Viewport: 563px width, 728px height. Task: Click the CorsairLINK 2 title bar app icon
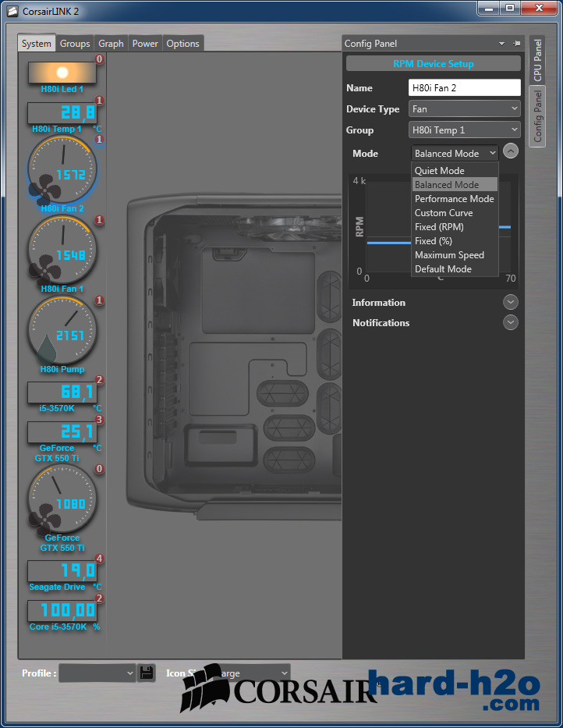[x=13, y=11]
